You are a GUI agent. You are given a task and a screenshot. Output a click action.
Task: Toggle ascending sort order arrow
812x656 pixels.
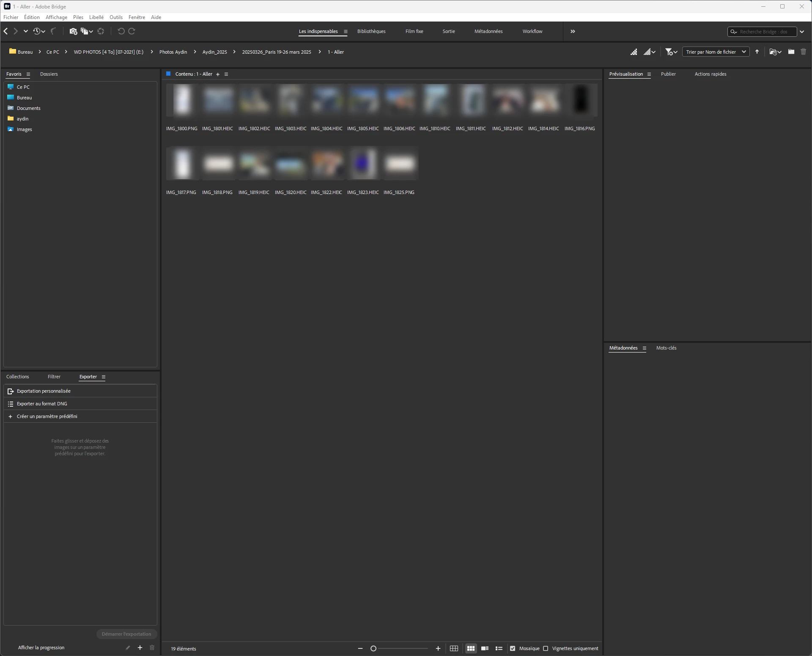[x=757, y=52]
